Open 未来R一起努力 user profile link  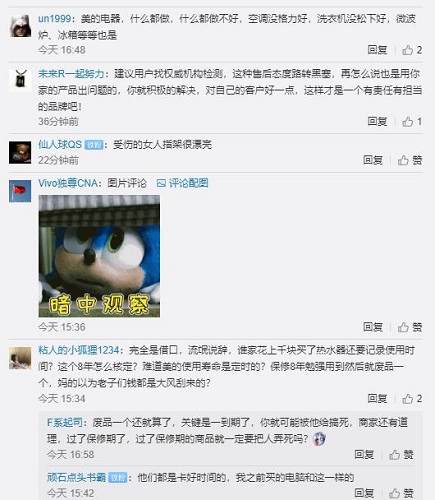point(71,74)
